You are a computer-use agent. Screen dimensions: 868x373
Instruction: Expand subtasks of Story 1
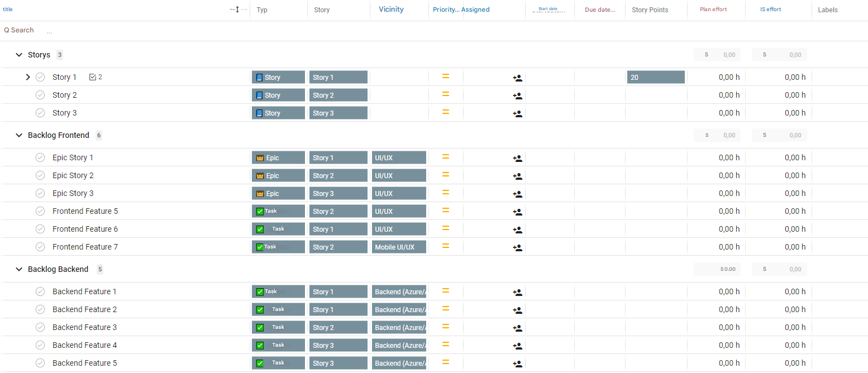coord(28,77)
